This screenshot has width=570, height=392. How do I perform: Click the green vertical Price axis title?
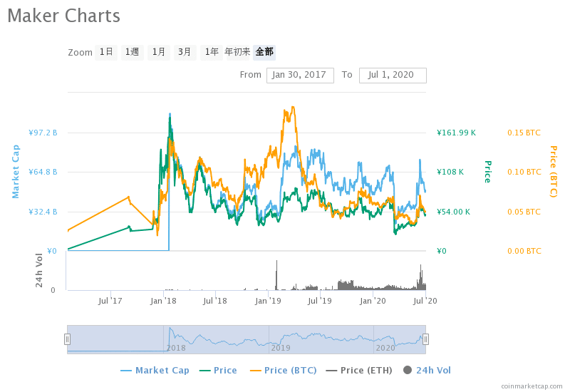point(488,172)
